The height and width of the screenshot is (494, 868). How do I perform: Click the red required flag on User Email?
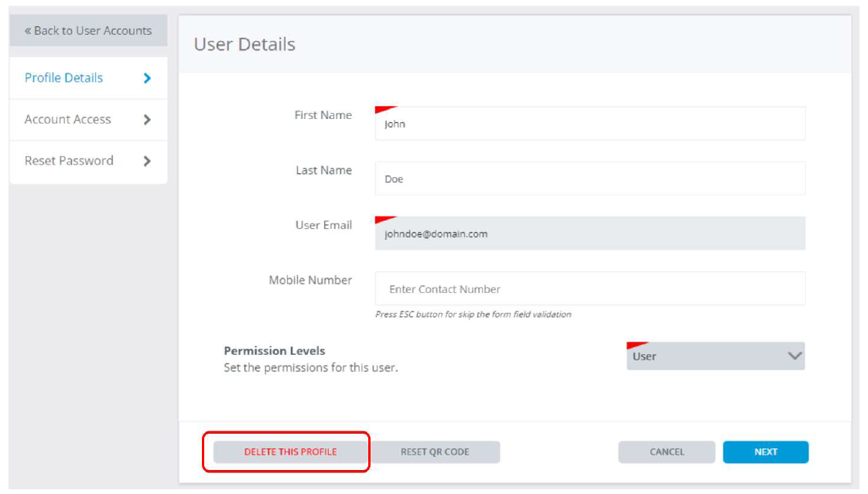tap(386, 220)
